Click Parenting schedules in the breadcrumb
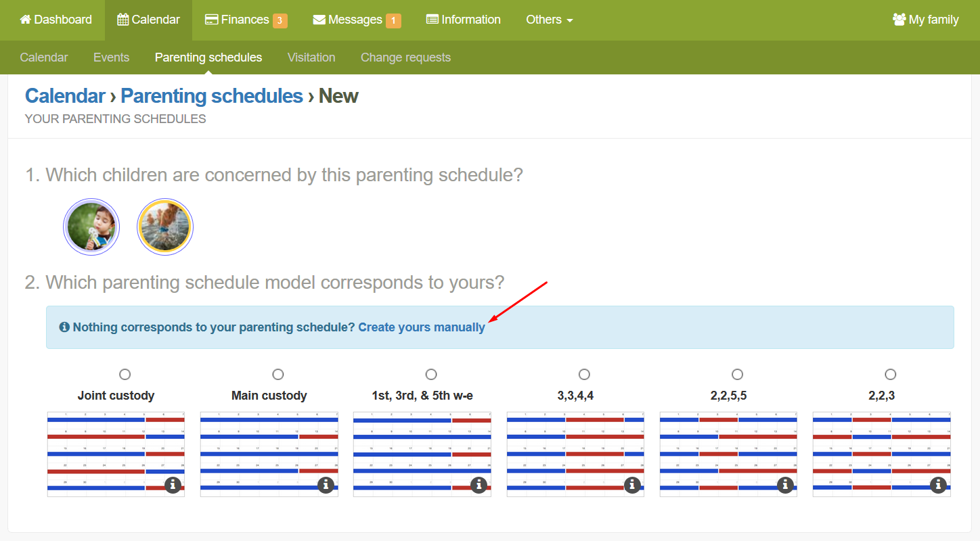The width and height of the screenshot is (980, 541). click(212, 96)
